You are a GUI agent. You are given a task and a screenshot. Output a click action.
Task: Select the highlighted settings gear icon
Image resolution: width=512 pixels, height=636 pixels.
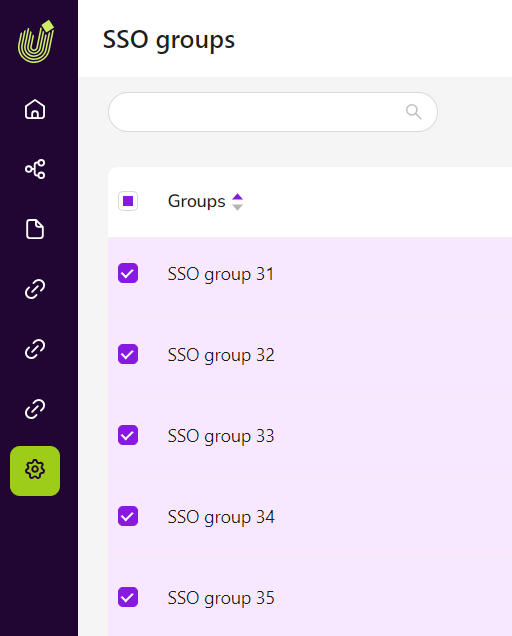coord(35,471)
